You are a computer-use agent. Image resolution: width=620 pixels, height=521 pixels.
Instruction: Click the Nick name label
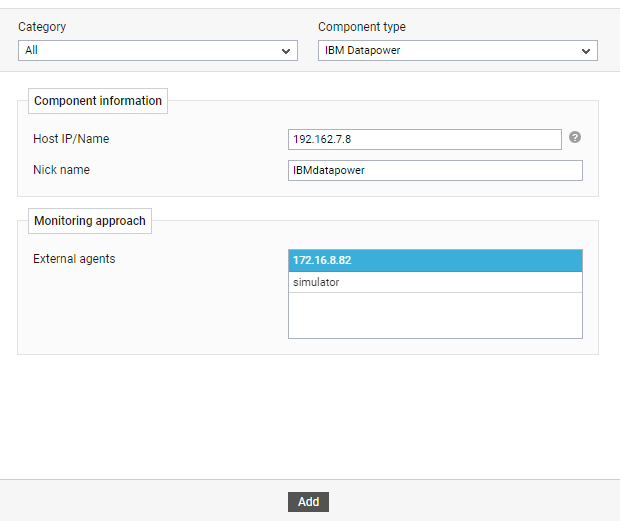[61, 170]
